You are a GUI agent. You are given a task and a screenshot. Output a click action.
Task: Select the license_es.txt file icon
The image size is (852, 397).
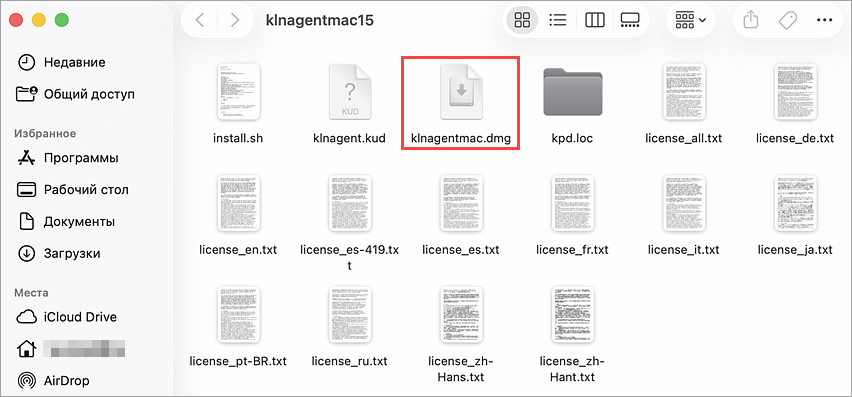pos(461,204)
